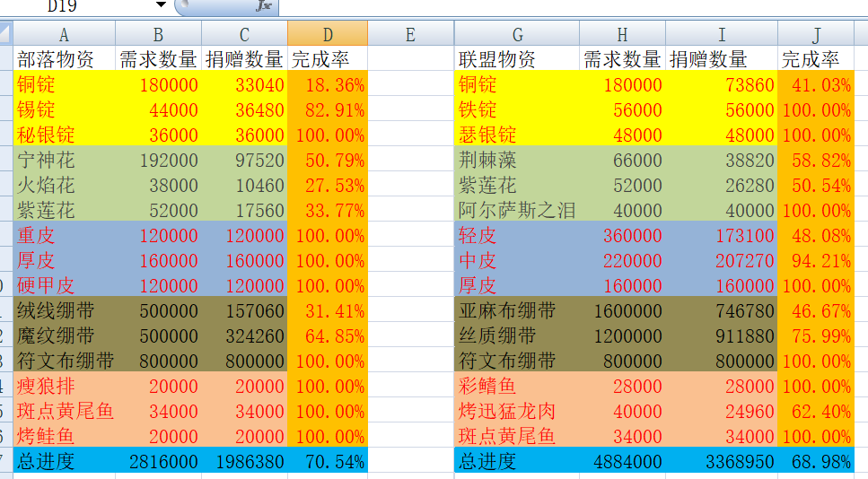Open the Name Box dropdown arrow
The width and height of the screenshot is (868, 479).
[x=160, y=6]
